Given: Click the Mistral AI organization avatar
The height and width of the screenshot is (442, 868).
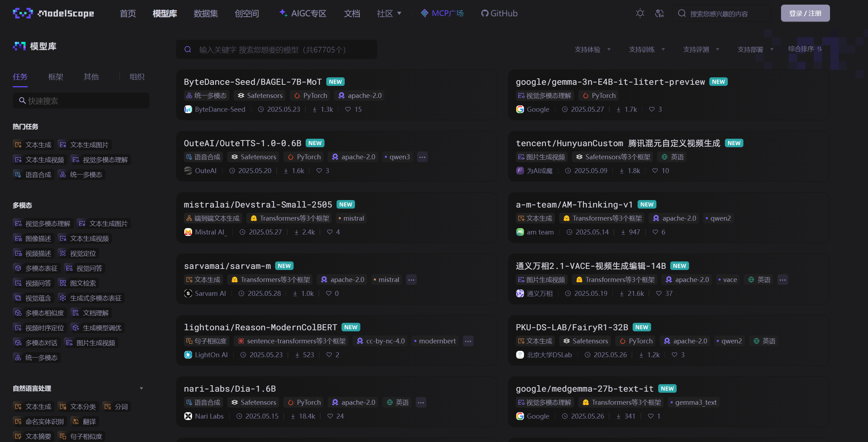Looking at the screenshot, I should tap(188, 232).
